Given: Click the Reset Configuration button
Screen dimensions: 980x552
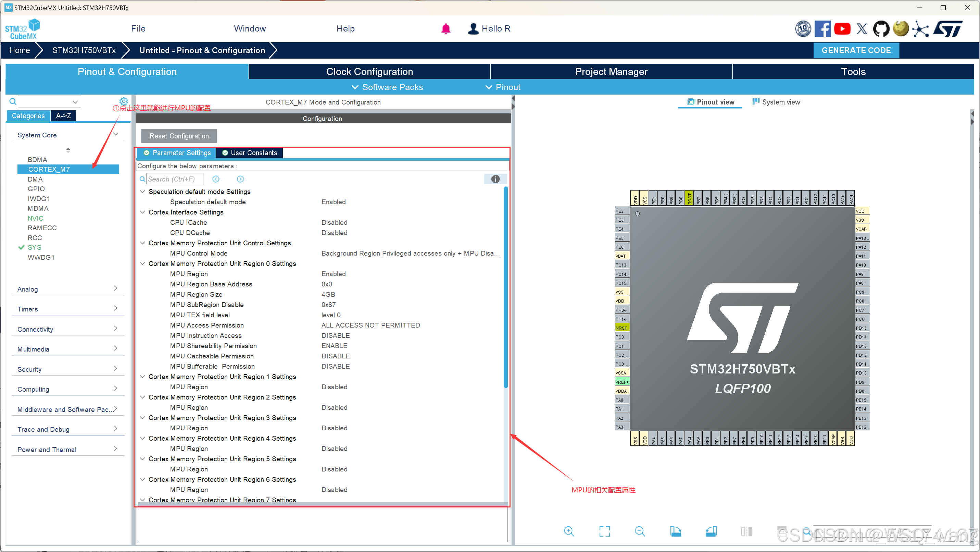Looking at the screenshot, I should (x=179, y=136).
